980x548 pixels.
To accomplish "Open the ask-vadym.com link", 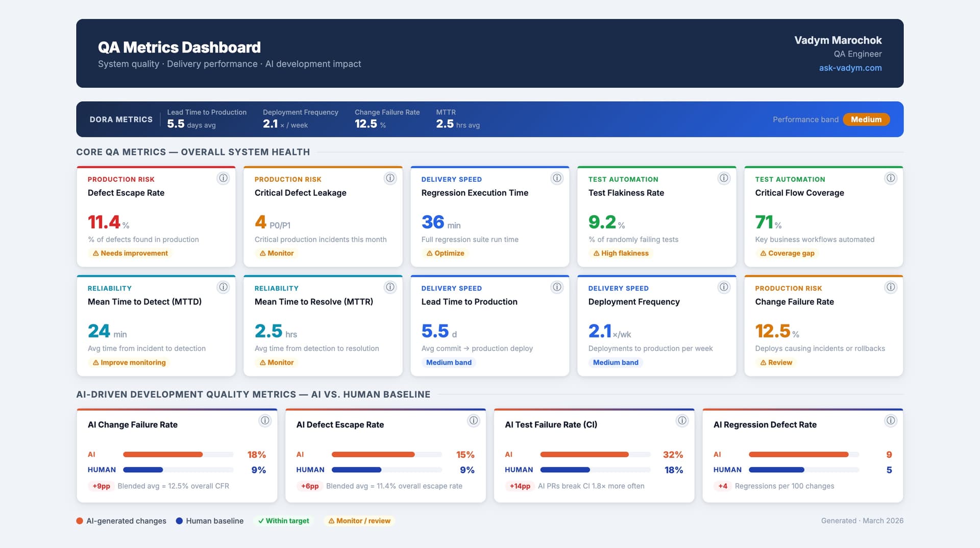I will [x=850, y=67].
